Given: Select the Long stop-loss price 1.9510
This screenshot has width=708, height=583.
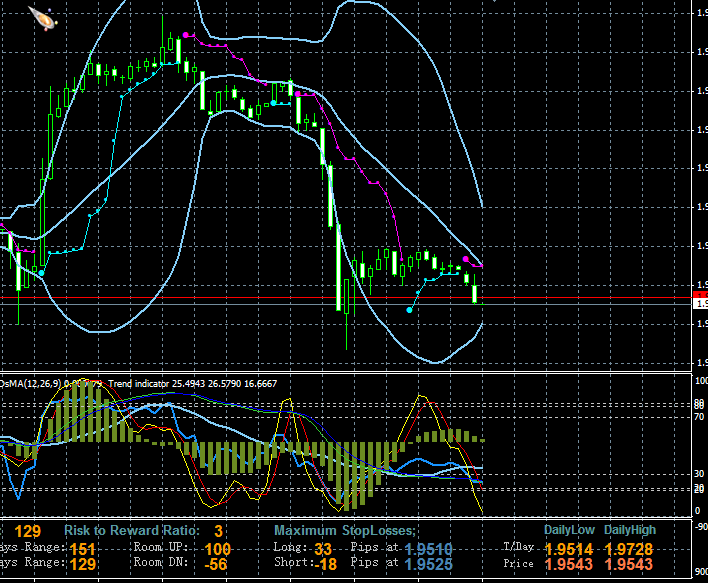Looking at the screenshot, I should tap(430, 549).
